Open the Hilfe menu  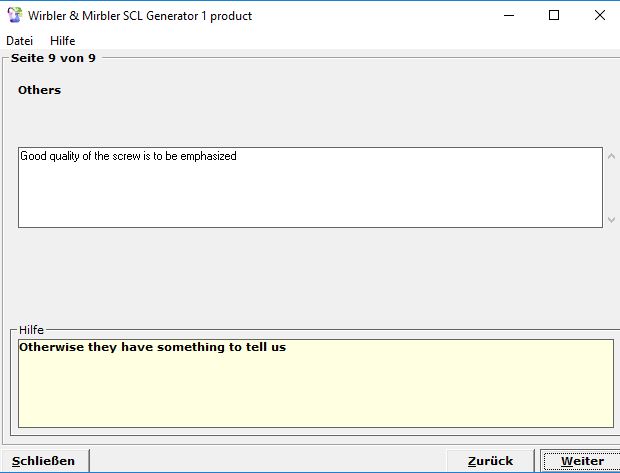(62, 41)
